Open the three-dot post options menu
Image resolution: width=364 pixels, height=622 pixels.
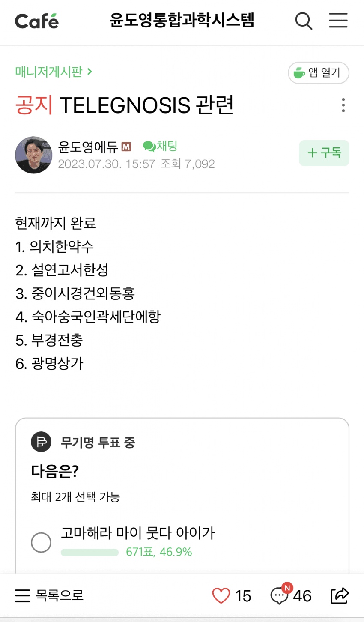pyautogui.click(x=343, y=105)
